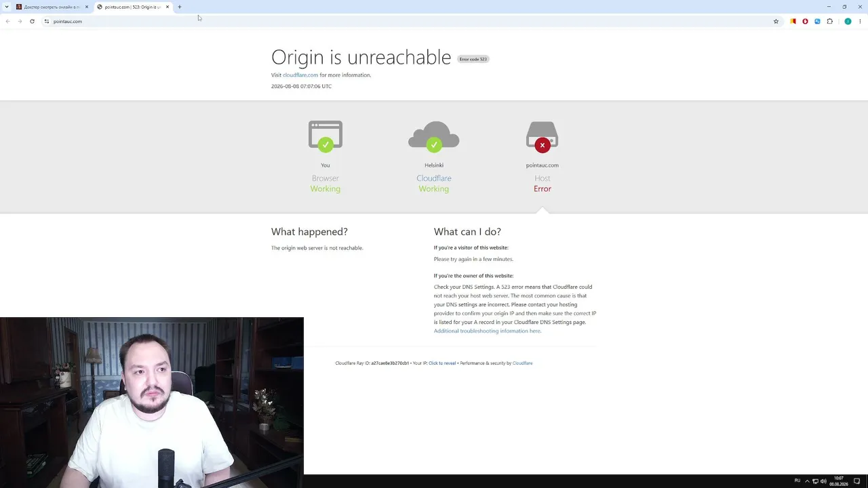
Task: Open a new browser tab
Action: pyautogui.click(x=180, y=7)
